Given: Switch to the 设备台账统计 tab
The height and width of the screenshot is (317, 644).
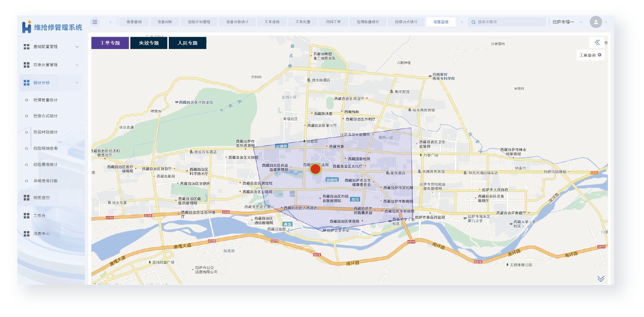Looking at the screenshot, I should click(x=237, y=22).
